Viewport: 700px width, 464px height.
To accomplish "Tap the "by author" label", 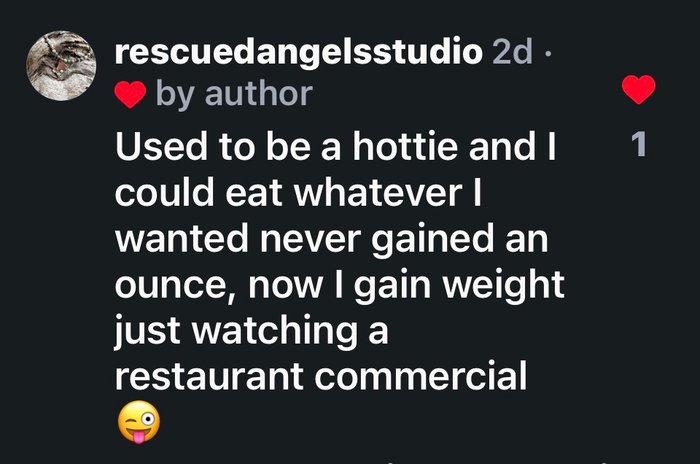I will point(234,95).
